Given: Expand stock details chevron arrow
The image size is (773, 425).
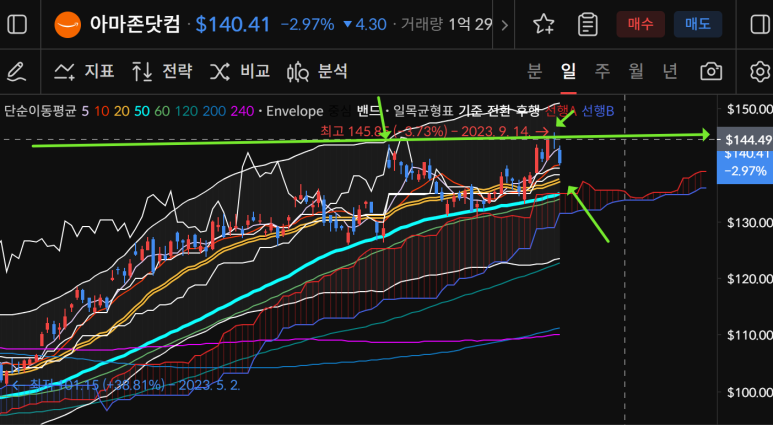Looking at the screenshot, I should click(x=504, y=25).
